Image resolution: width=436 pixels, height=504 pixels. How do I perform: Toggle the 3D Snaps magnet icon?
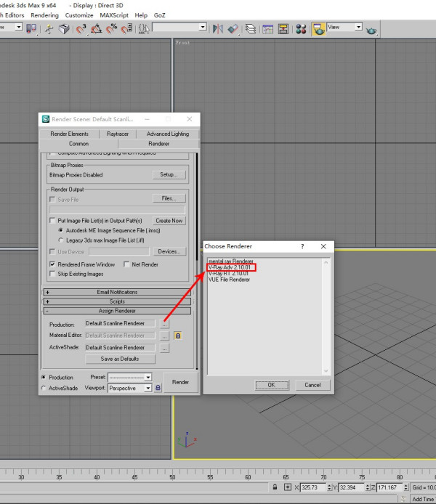pyautogui.click(x=81, y=28)
